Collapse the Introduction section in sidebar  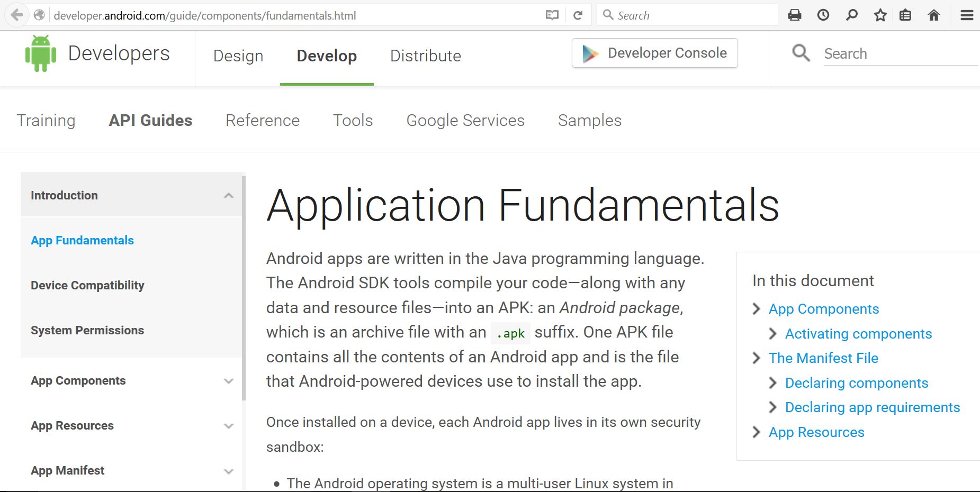(228, 195)
